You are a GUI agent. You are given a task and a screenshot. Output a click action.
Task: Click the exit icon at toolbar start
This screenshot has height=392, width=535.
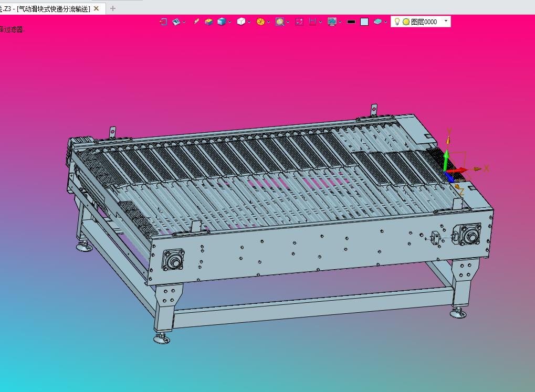click(x=163, y=22)
